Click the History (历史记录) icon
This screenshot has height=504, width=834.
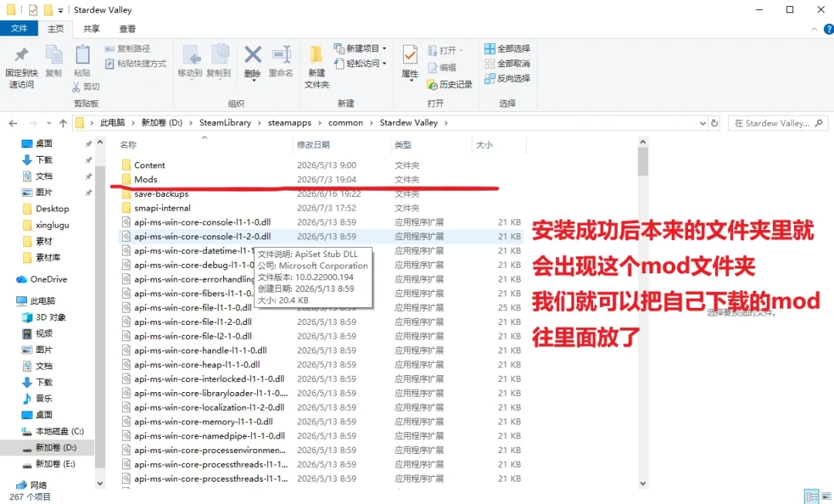[432, 85]
